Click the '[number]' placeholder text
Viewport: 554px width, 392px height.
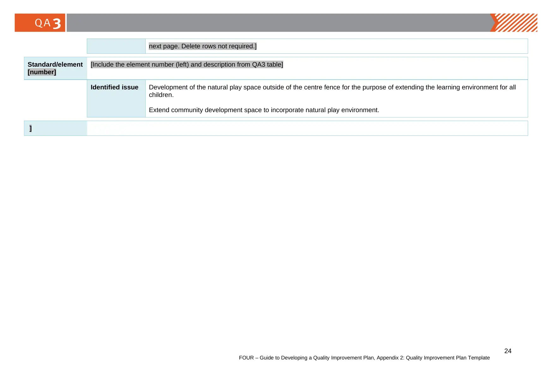pos(42,72)
